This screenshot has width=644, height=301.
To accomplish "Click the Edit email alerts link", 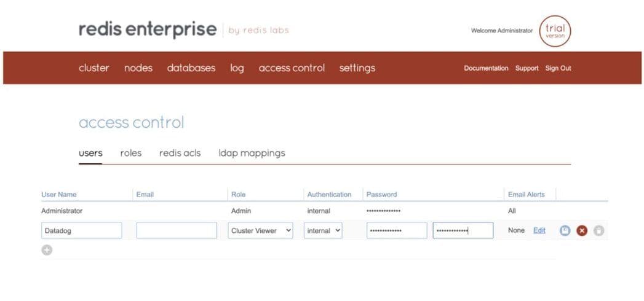I will coord(539,230).
